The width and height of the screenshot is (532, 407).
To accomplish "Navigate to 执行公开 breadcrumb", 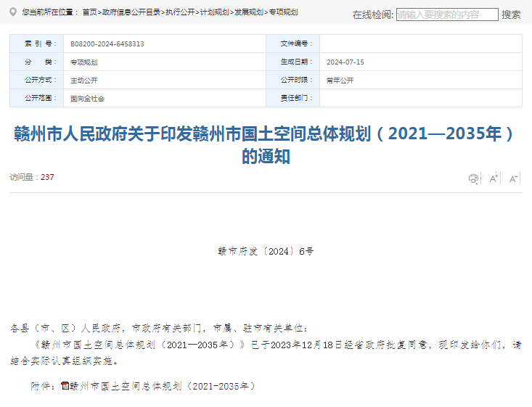I will tap(179, 12).
